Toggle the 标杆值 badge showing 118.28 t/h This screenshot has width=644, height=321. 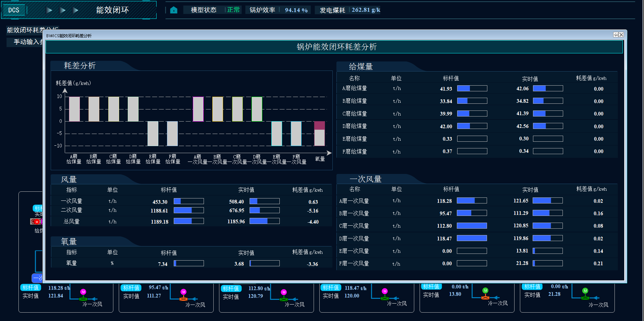tap(31, 287)
